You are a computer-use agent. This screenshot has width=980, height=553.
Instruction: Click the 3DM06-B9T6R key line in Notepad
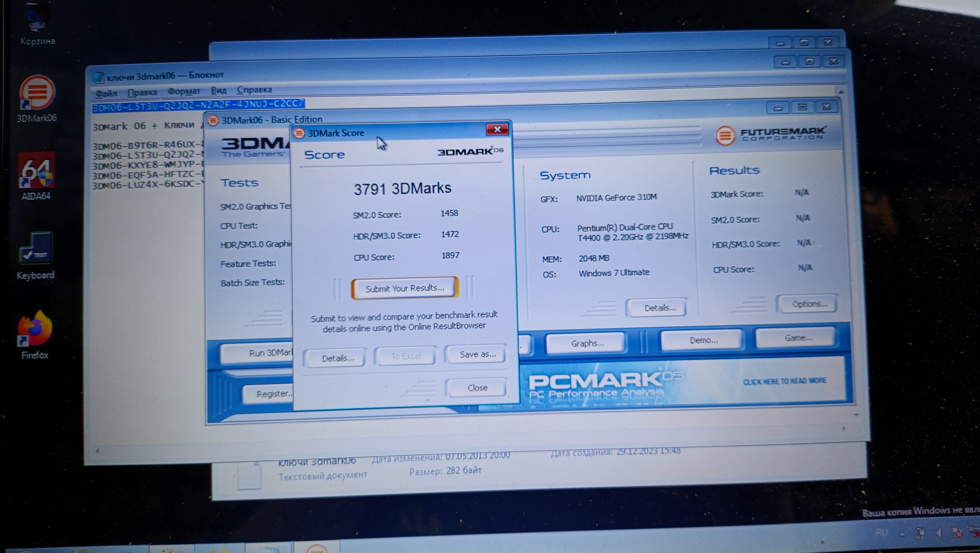point(148,145)
